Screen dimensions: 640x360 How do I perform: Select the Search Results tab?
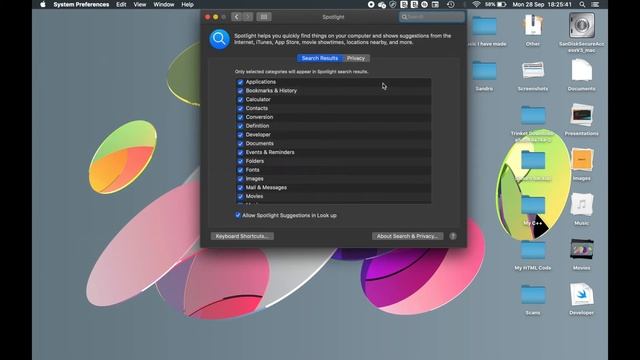[x=320, y=58]
